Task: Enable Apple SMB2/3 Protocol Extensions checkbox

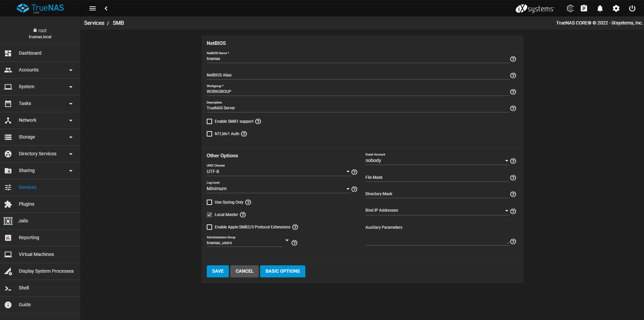Action: click(x=209, y=227)
